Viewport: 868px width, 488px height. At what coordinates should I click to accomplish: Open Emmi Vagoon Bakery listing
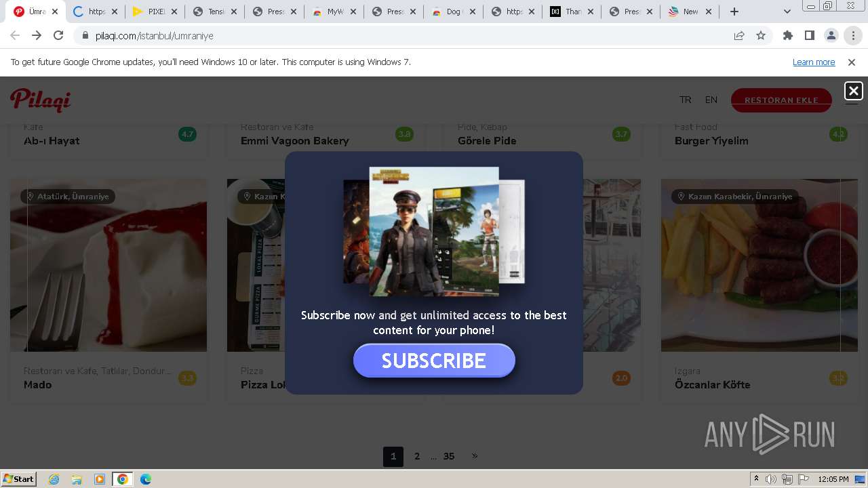295,141
